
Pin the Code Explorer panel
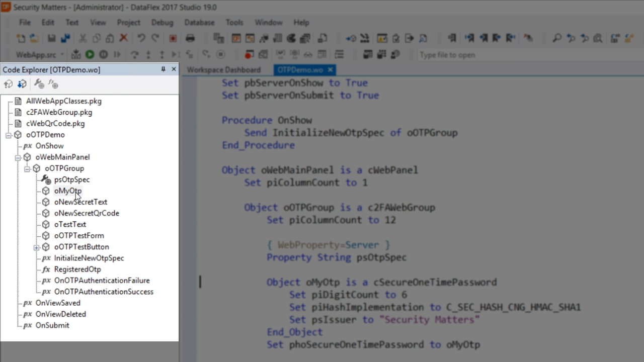click(x=163, y=69)
